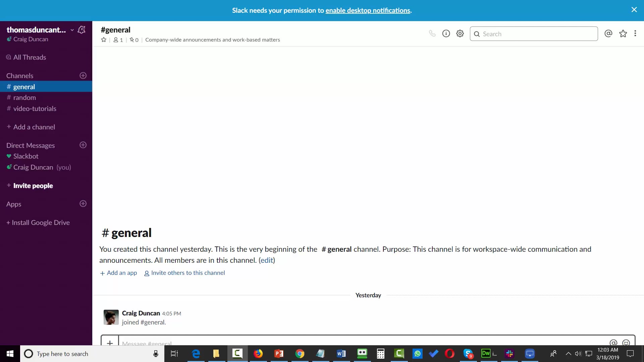Open Slack from the Windows taskbar
This screenshot has width=644, height=362.
click(x=509, y=354)
